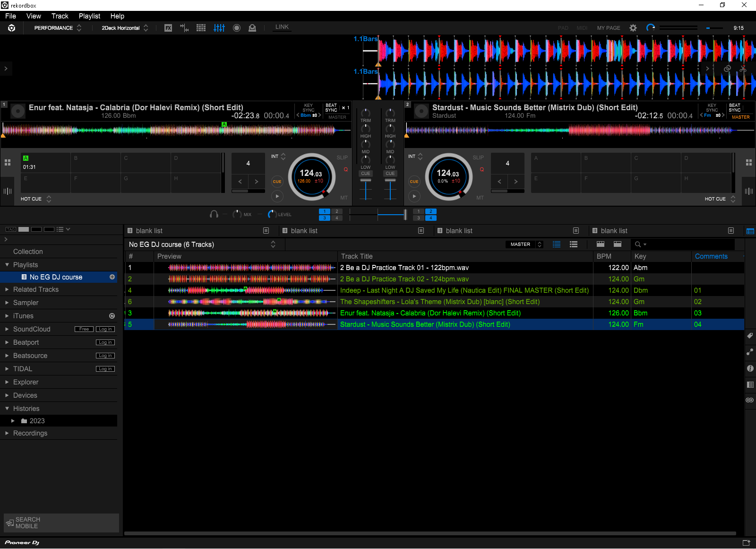Open the View menu

[34, 16]
